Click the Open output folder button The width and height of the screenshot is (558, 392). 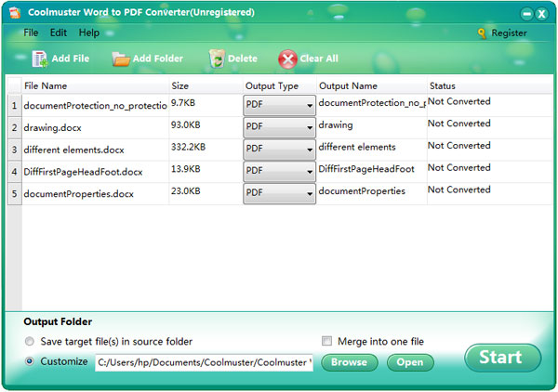[x=410, y=362]
